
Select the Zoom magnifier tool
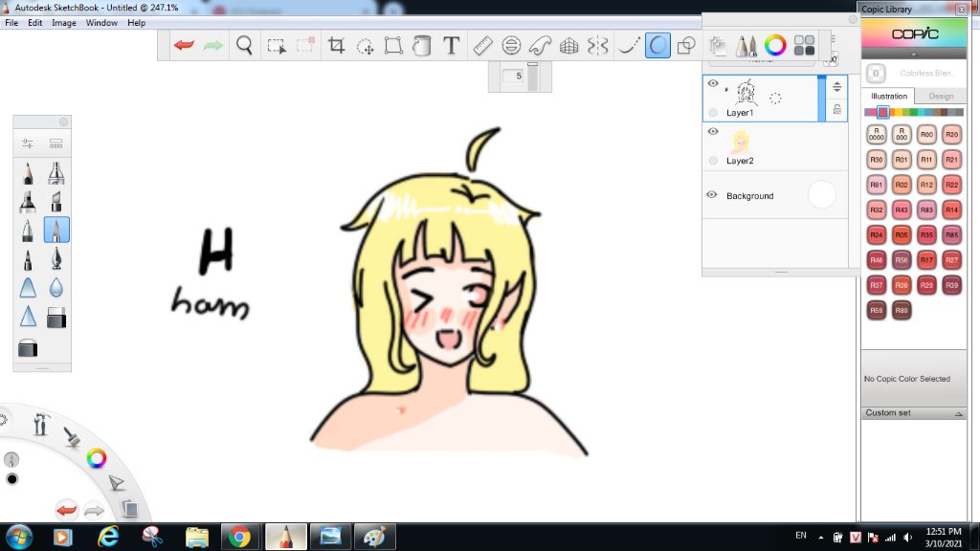tap(244, 45)
